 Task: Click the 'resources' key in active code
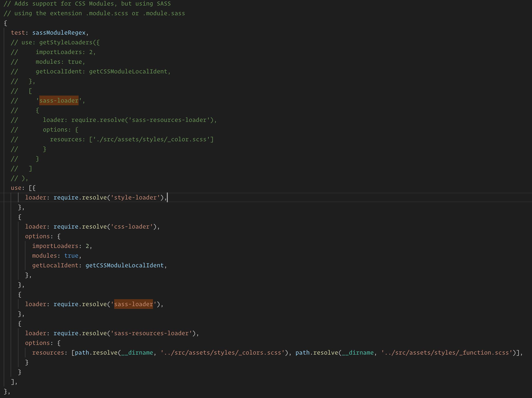point(48,353)
